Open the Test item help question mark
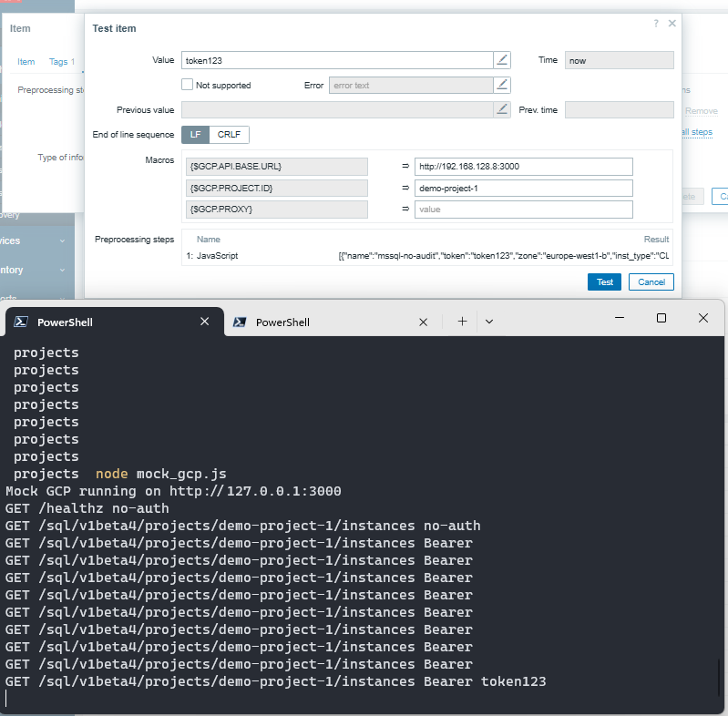This screenshot has width=728, height=716. 656,24
